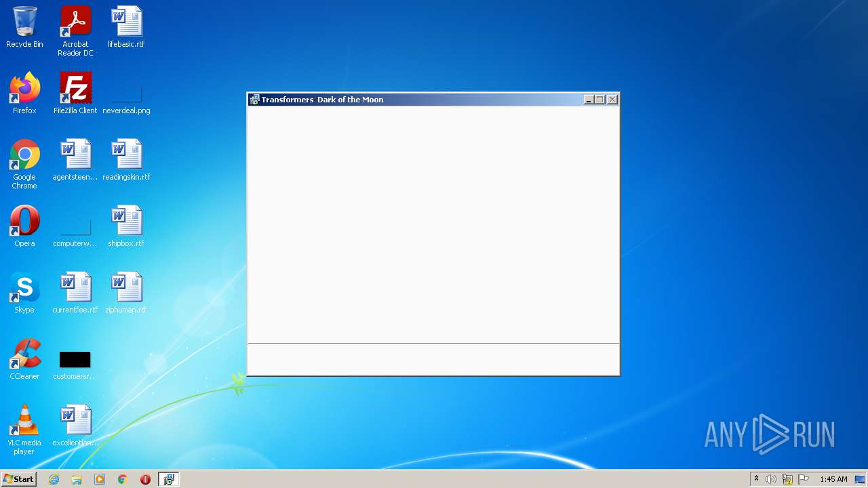
Task: Open the Firefox desktop shortcut
Action: point(24,94)
